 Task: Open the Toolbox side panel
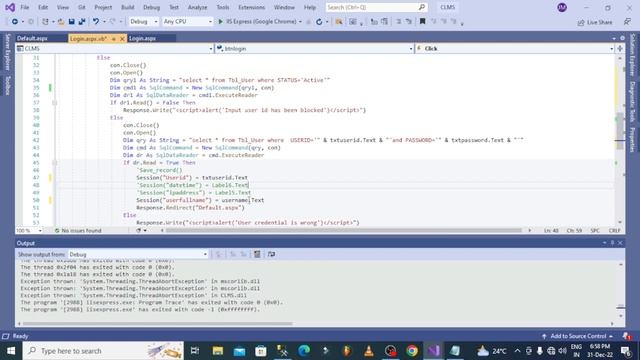tap(7, 85)
